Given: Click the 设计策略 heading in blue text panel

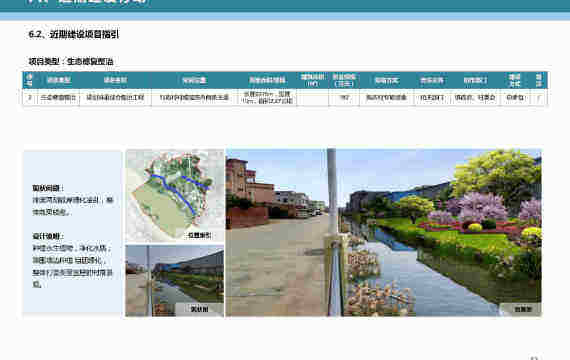Looking at the screenshot, I should 48,236.
